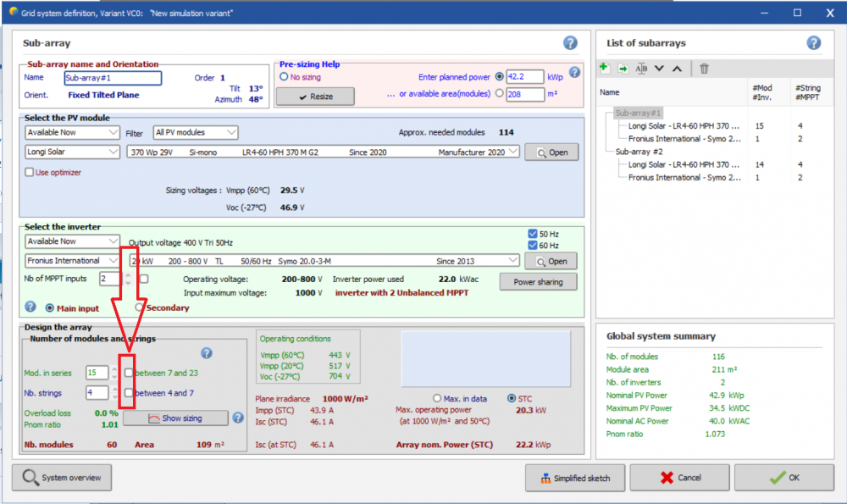
Task: Click the rename sub-array icon
Action: [641, 69]
